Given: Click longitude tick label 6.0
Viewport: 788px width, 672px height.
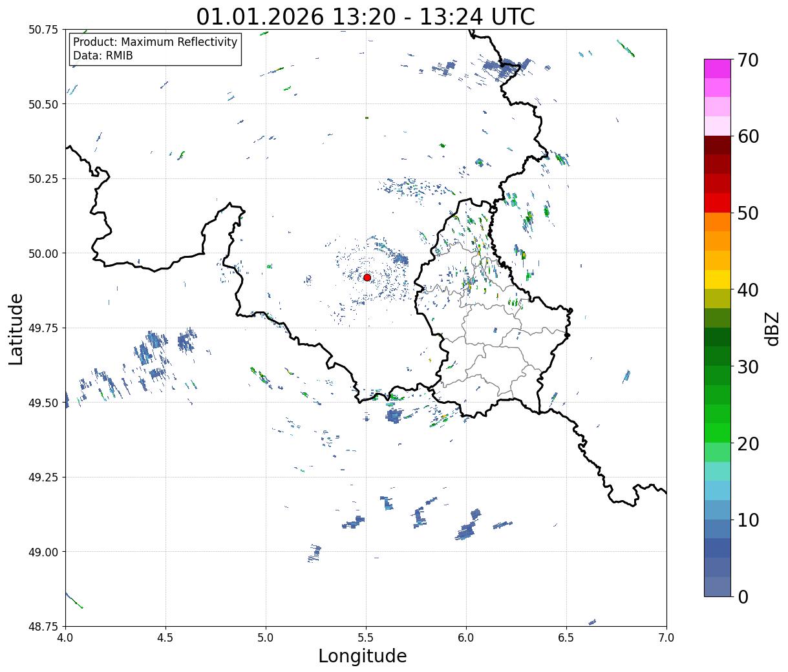Looking at the screenshot, I should tap(466, 638).
